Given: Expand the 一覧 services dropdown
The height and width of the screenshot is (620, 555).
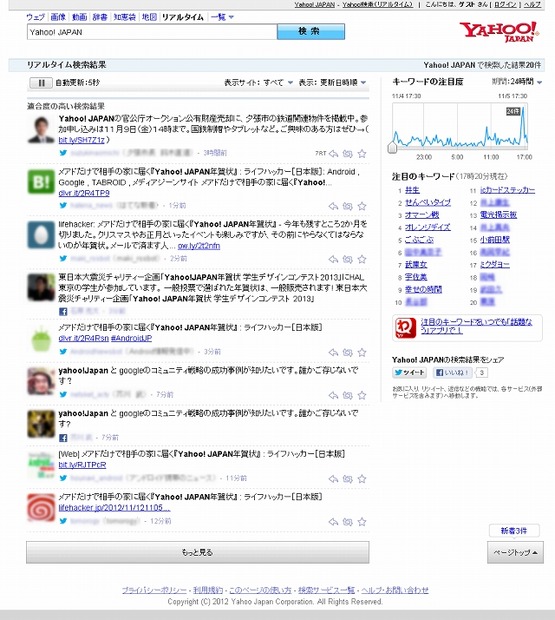Looking at the screenshot, I should coord(222,17).
